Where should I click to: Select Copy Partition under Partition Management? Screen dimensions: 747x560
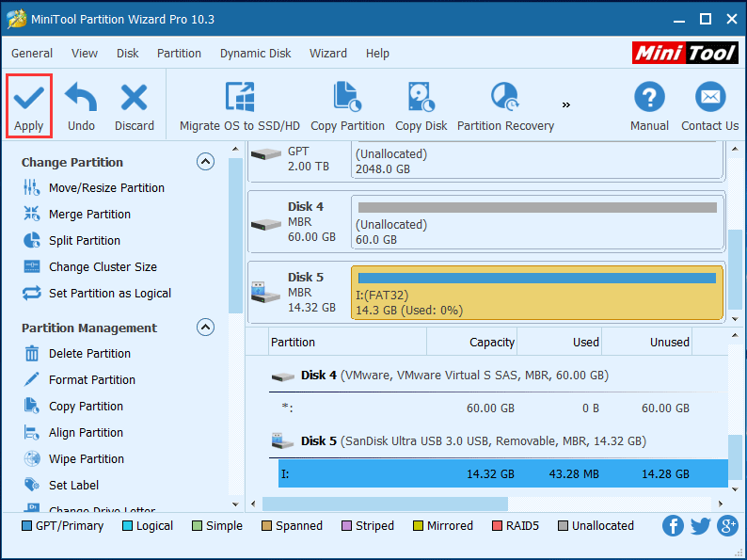click(x=72, y=406)
